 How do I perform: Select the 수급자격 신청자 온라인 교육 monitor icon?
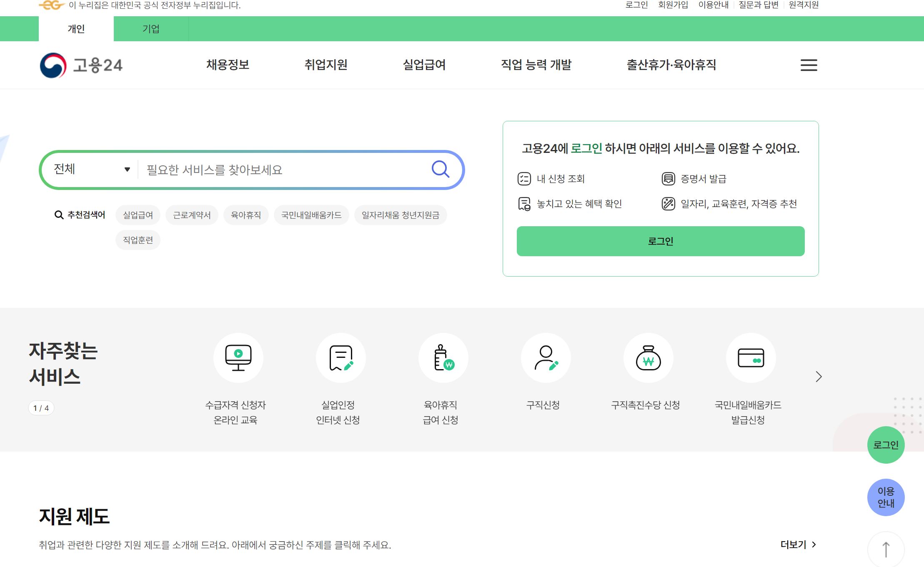tap(238, 357)
